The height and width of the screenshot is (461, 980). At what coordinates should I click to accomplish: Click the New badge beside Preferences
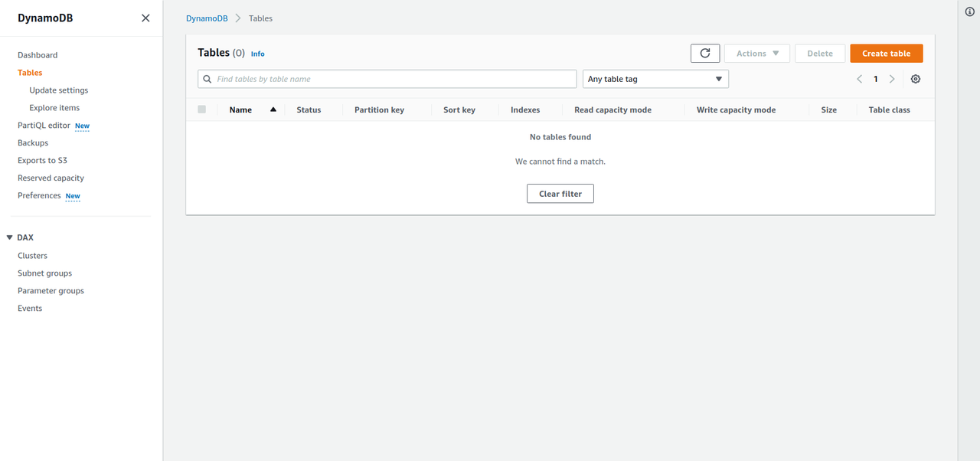click(x=73, y=196)
